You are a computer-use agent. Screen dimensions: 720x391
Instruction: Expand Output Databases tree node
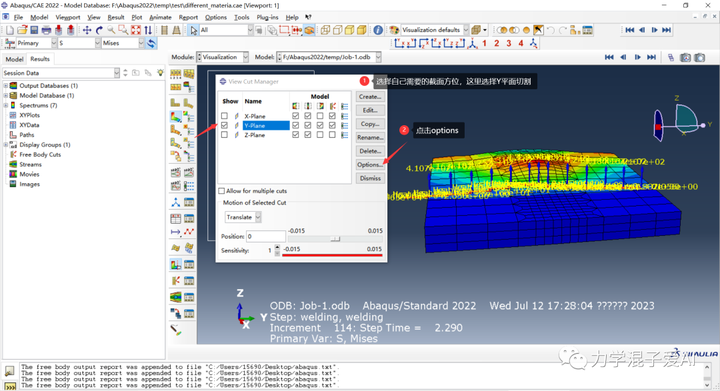coord(6,86)
